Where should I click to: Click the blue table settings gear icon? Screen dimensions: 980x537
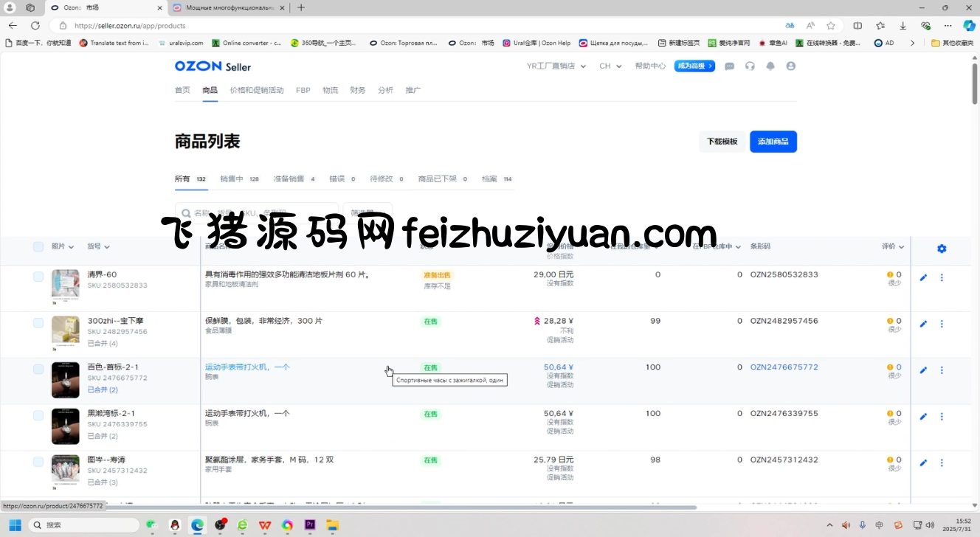(x=942, y=249)
